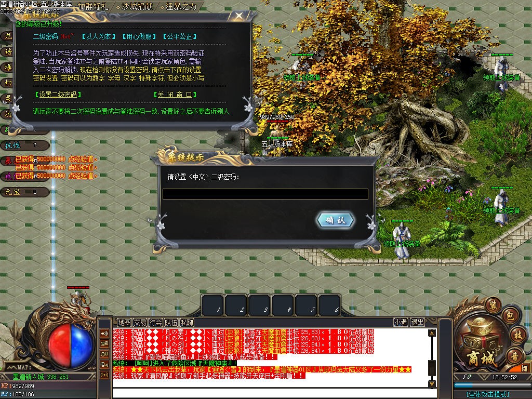Viewport: 532px width, 399px height.
Task: Click NPC 领取上线装备 beside the large tree
Action: pyautogui.click(x=302, y=70)
